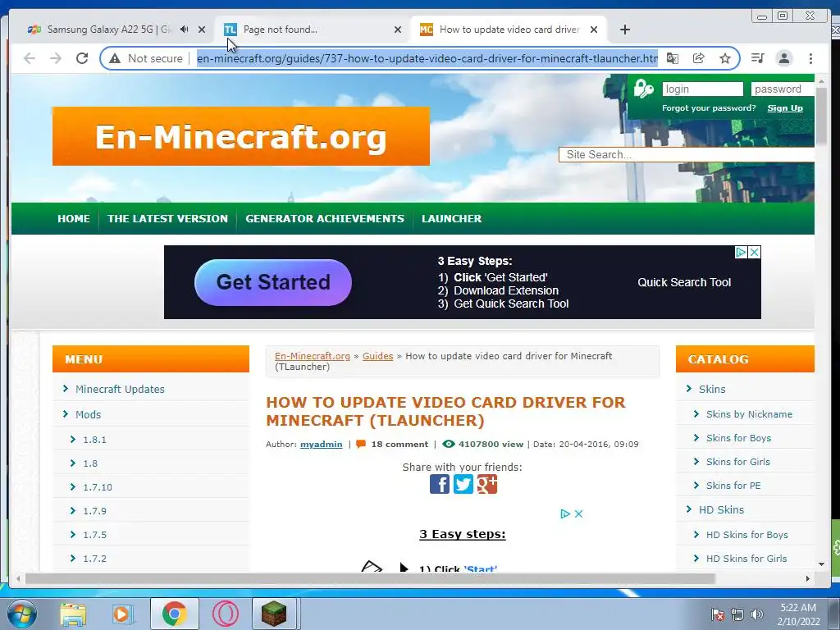Open HD Skins for Boys in catalog
This screenshot has height=630, width=840.
pyautogui.click(x=746, y=535)
